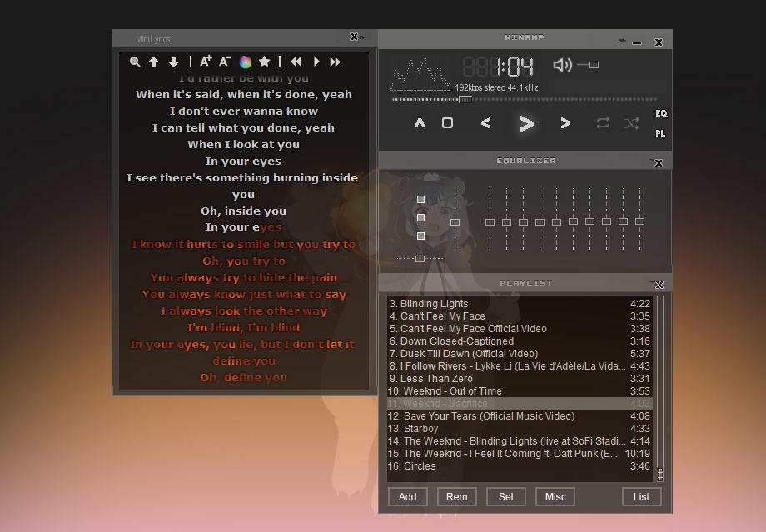This screenshot has height=532, width=766.
Task: Select track 4. Can't Feel My Face
Action: [x=520, y=316]
